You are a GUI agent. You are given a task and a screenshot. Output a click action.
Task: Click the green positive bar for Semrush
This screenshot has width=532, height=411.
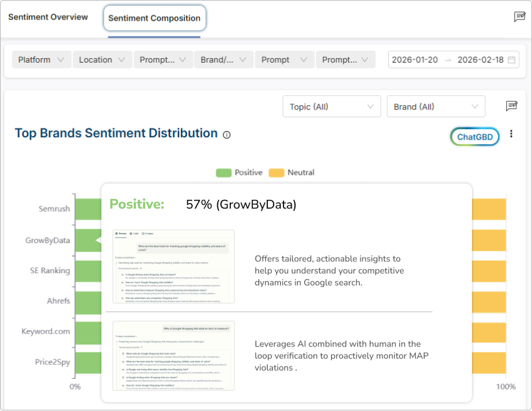tap(88, 209)
